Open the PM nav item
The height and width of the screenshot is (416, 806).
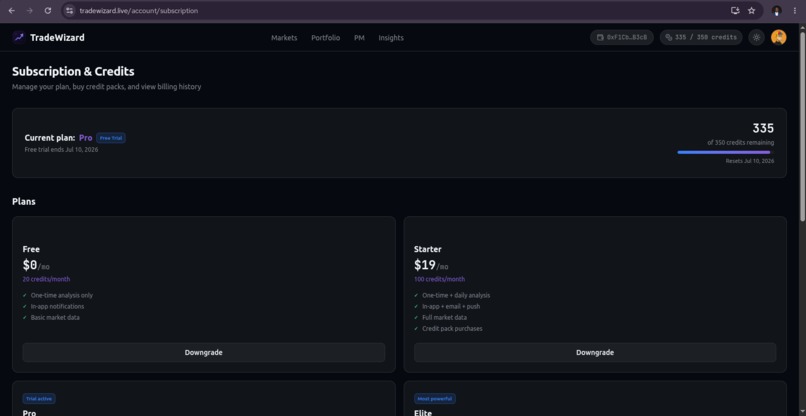click(x=359, y=38)
